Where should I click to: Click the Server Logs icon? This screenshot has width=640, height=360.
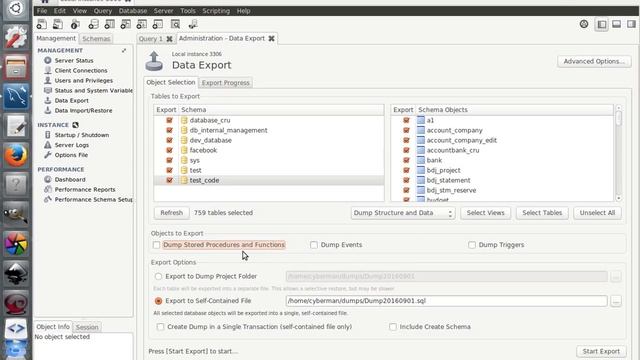(48, 145)
